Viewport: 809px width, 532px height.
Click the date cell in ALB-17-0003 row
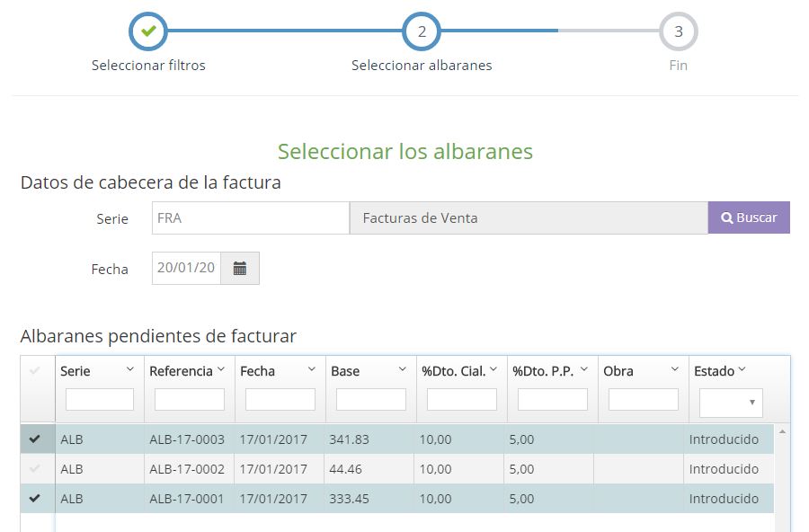point(273,439)
